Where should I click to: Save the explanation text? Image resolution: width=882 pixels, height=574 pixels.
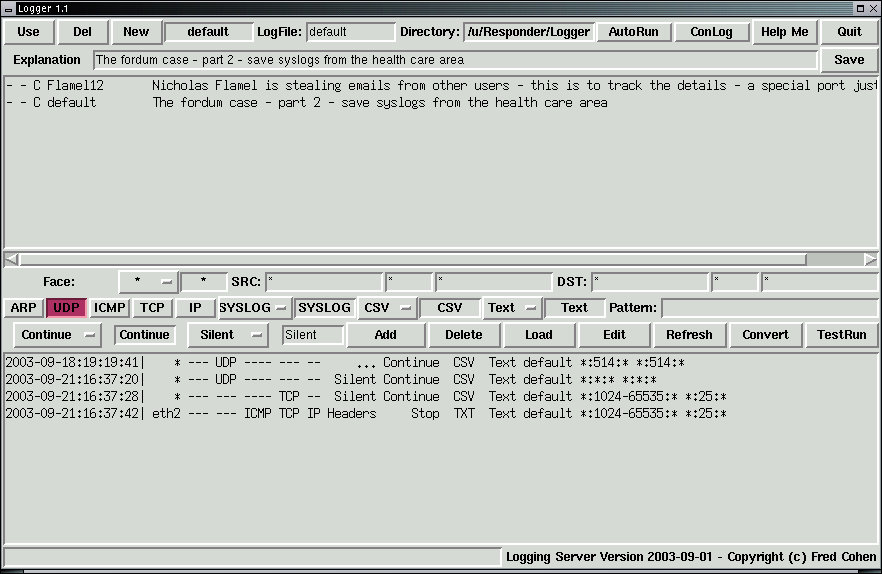pos(849,60)
